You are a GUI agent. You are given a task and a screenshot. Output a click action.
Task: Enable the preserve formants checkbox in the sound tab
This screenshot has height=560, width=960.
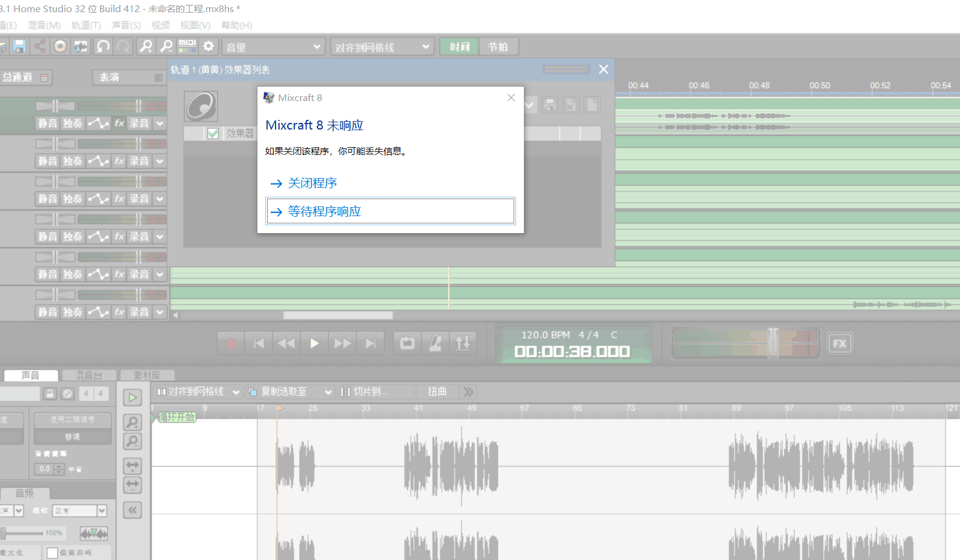53,553
